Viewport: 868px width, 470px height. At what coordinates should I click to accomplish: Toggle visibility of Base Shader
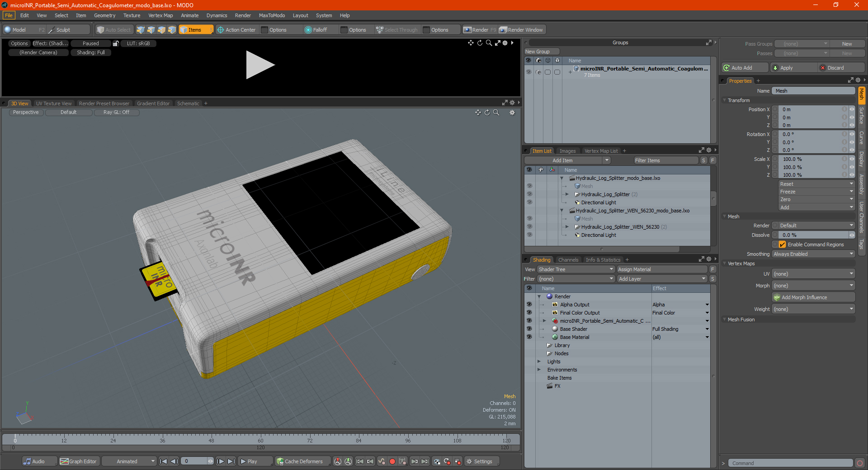click(x=529, y=329)
